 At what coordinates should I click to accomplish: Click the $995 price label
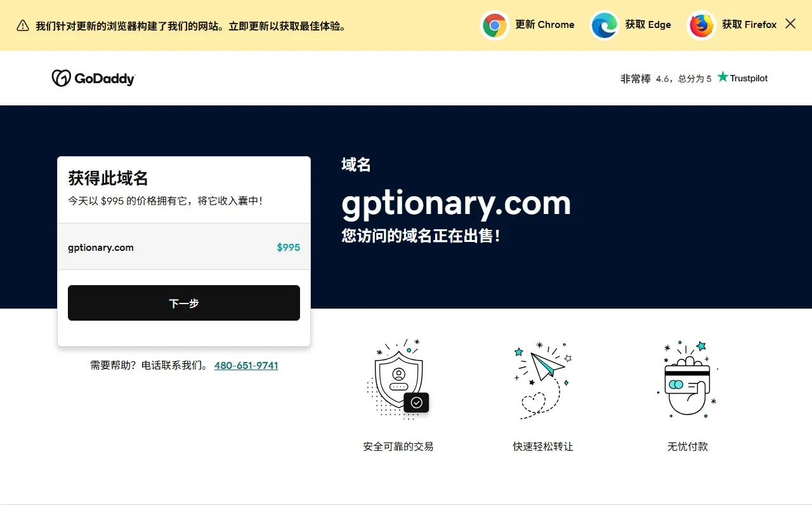(x=289, y=248)
